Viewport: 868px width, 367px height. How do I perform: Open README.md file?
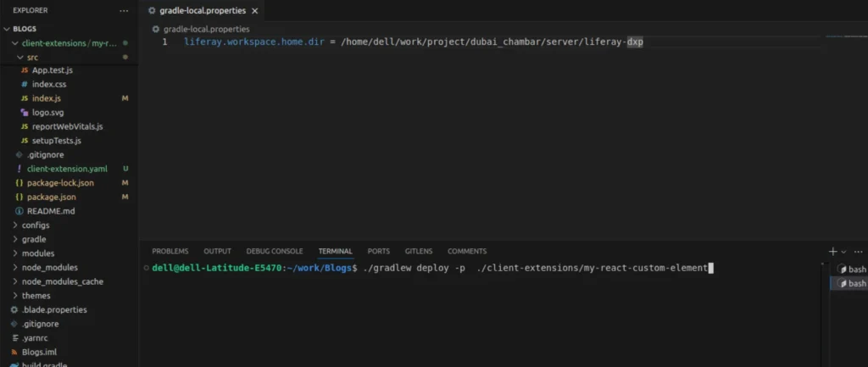tap(51, 211)
